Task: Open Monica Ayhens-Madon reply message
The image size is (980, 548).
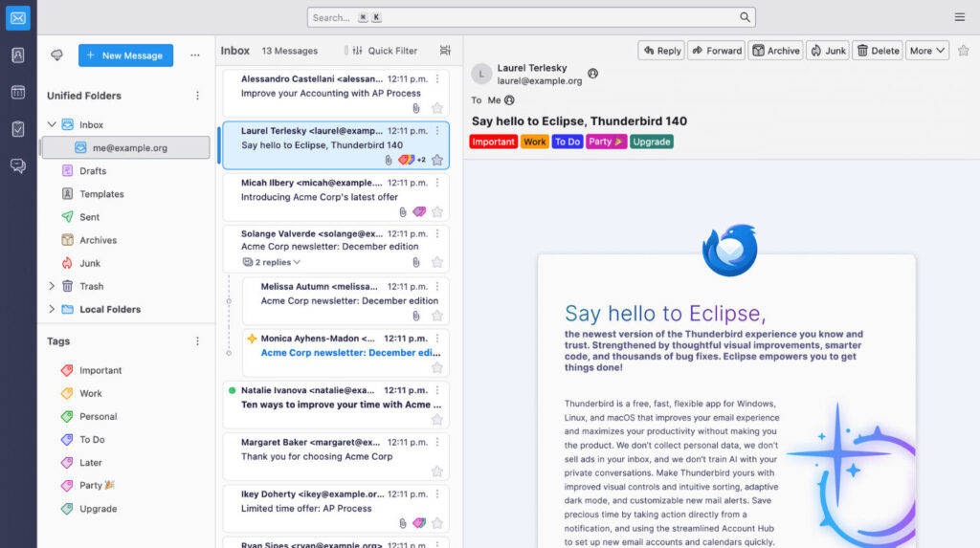Action: [345, 352]
